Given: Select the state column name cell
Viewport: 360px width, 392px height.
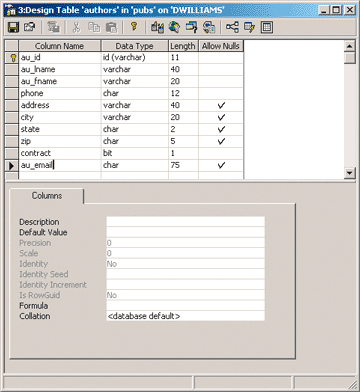Looking at the screenshot, I should [x=60, y=130].
